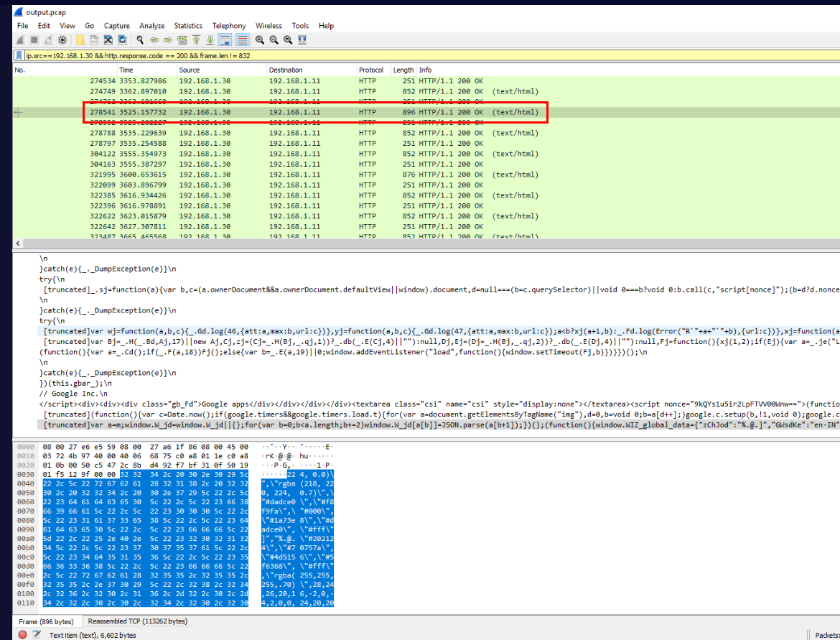Click the Save capture file icon

pos(94,40)
